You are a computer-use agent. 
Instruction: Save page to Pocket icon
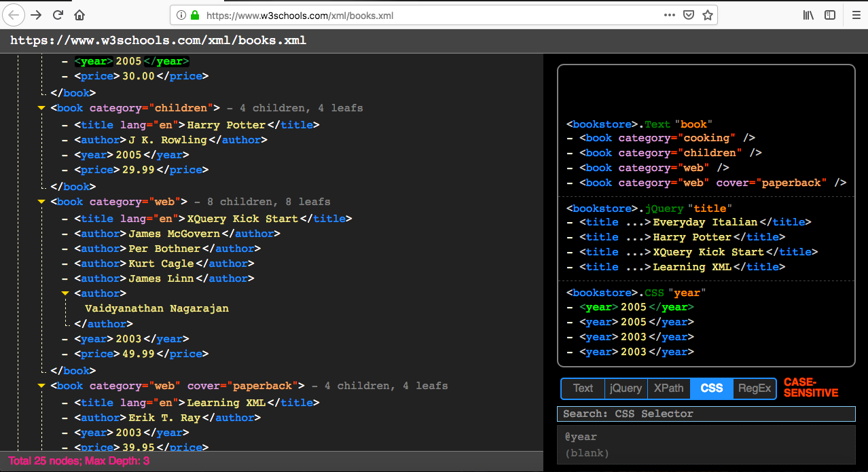(689, 15)
